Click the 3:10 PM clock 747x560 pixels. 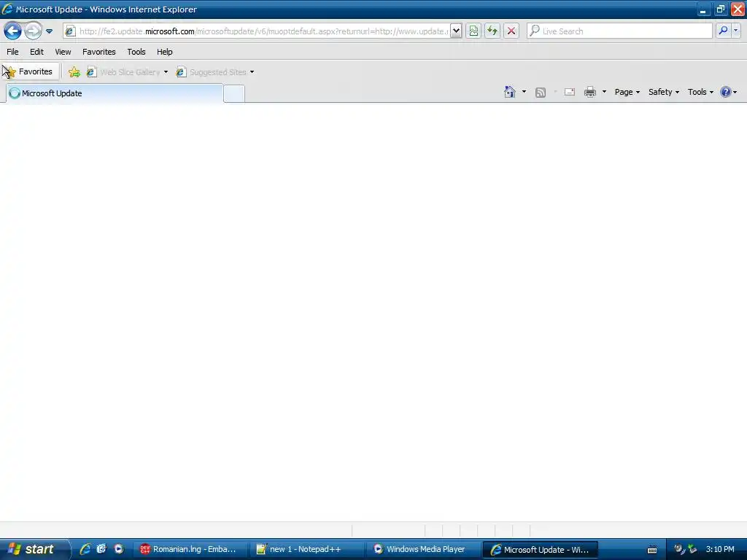[x=720, y=550]
